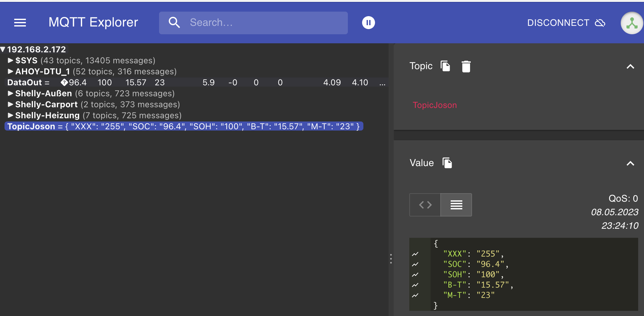This screenshot has height=316, width=644.
Task: Collapse the 192.168.2.172 root node
Action: pyautogui.click(x=3, y=49)
